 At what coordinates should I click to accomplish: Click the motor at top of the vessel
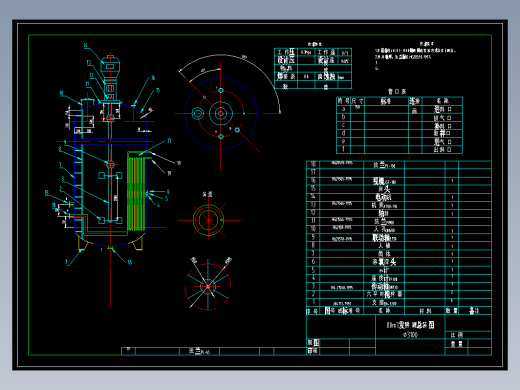tap(110, 65)
